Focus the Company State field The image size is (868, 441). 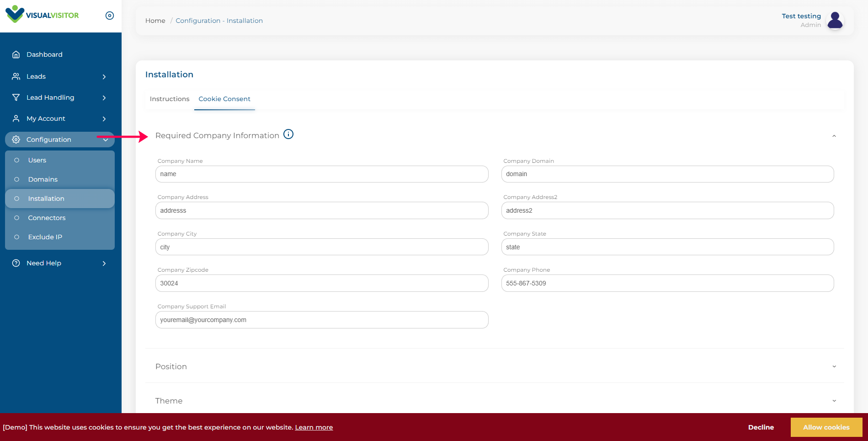click(668, 247)
